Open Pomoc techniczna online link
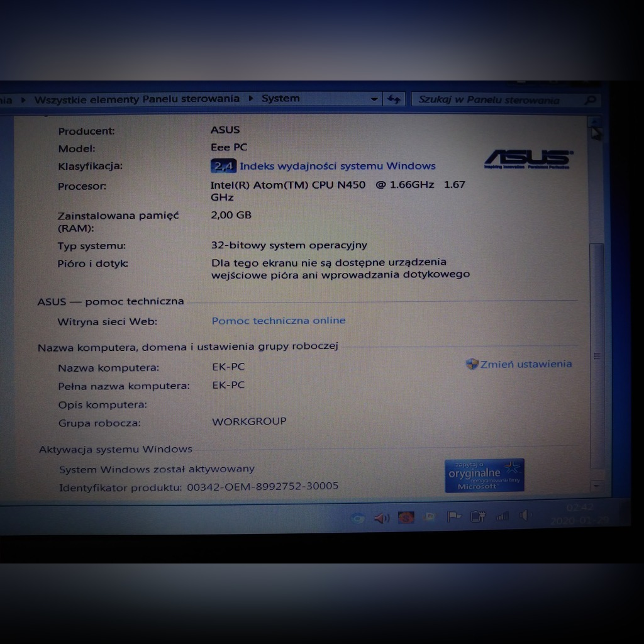This screenshot has height=644, width=644. point(279,320)
